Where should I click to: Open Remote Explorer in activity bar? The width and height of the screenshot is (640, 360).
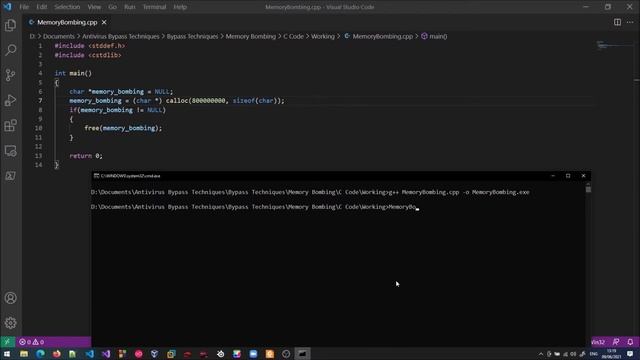pyautogui.click(x=11, y=151)
